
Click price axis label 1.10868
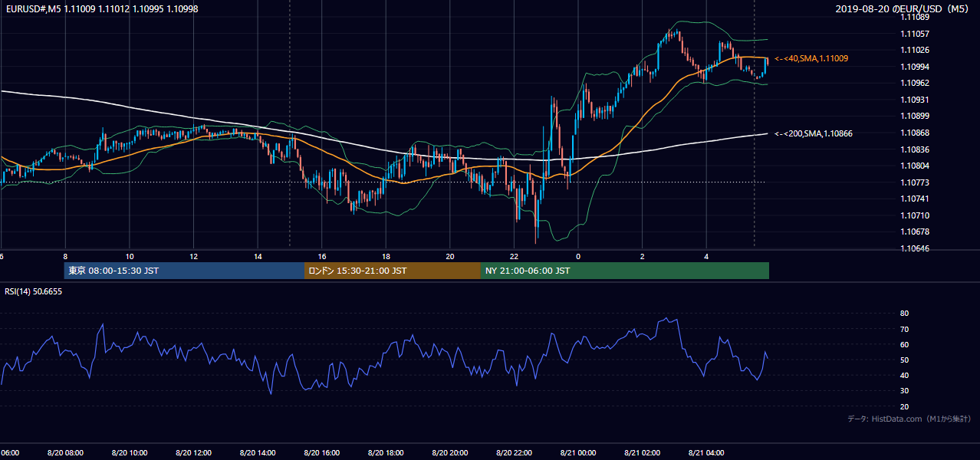point(916,133)
